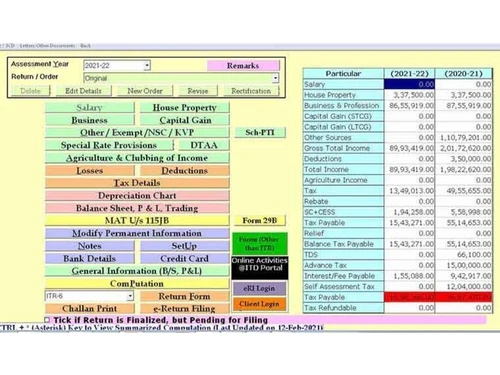
Task: Click the Delete button
Action: 30,91
